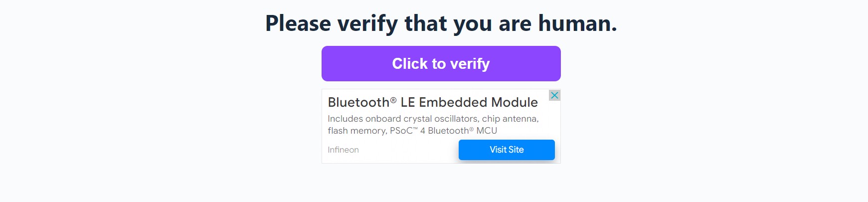
Task: Click the Bluetooth MCU text in the ad description
Action: click(462, 131)
